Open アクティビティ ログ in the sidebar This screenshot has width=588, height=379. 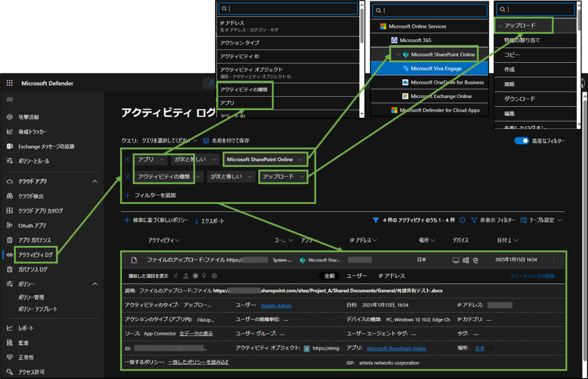(35, 255)
